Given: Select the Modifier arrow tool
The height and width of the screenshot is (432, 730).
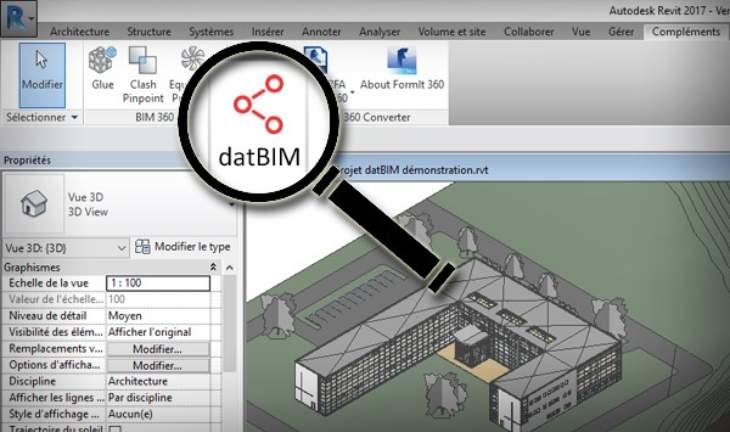Looking at the screenshot, I should (42, 75).
